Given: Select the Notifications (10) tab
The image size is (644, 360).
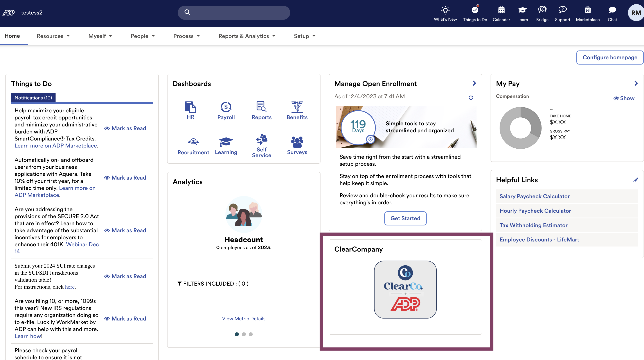Looking at the screenshot, I should pyautogui.click(x=33, y=98).
